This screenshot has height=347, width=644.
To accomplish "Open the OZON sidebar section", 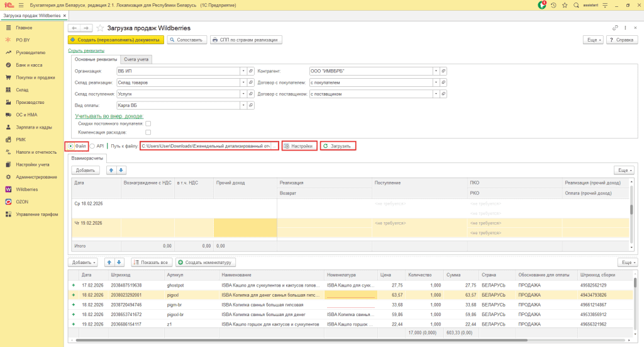I will coord(22,202).
